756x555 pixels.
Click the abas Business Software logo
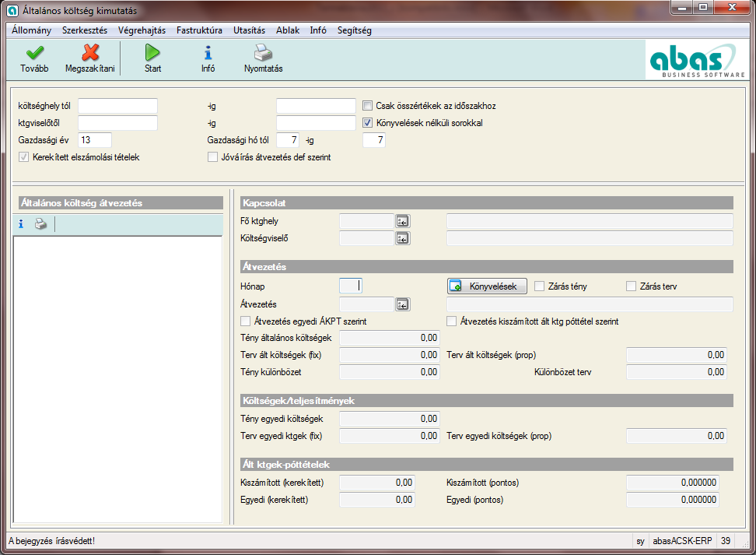point(696,60)
